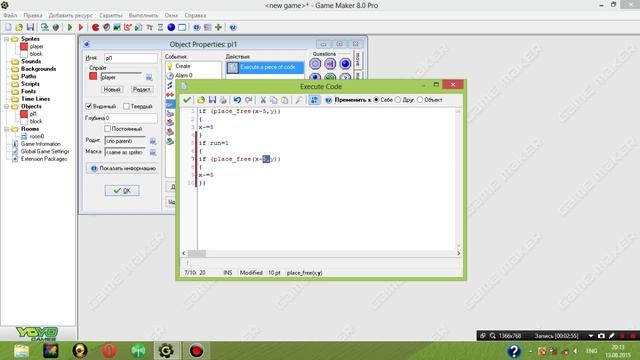The height and width of the screenshot is (360, 640).
Task: Open the 'Справка' (Help) menu
Action: coord(195,15)
